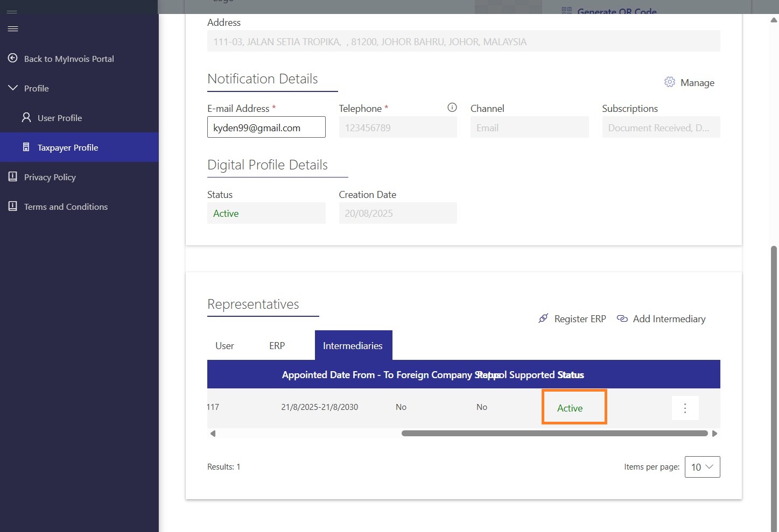779x532 pixels.
Task: Open the Items per page dropdown
Action: coord(702,467)
